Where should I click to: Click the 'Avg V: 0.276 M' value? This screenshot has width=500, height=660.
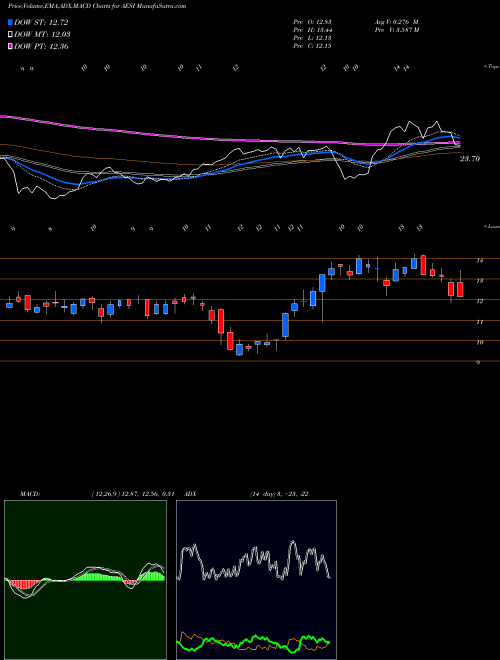(396, 22)
